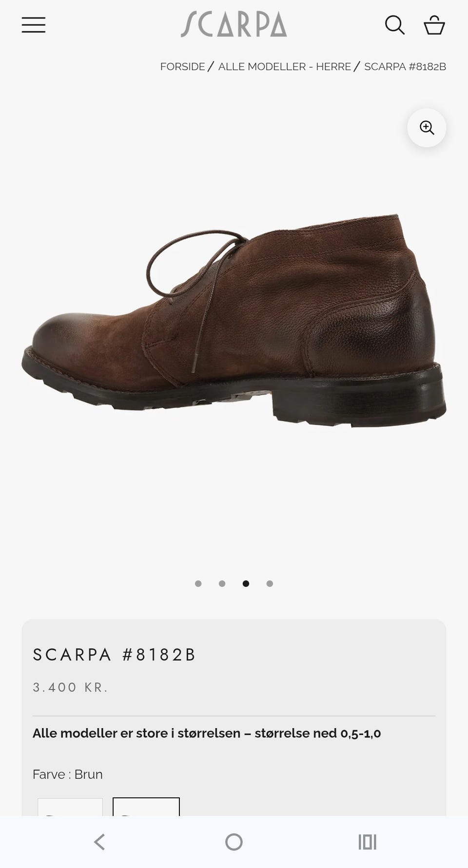Image resolution: width=468 pixels, height=868 pixels.
Task: Open the search magnifier icon
Action: (394, 25)
